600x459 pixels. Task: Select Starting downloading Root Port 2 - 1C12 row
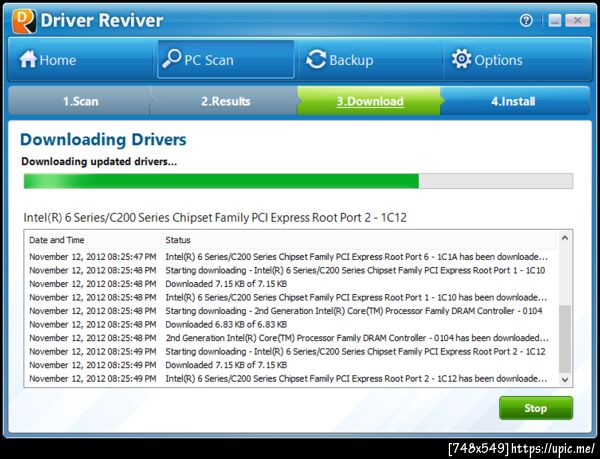tap(290, 352)
